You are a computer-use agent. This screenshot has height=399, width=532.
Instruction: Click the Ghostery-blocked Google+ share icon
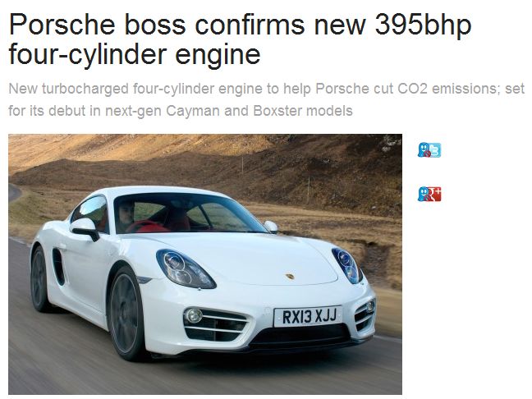[429, 194]
